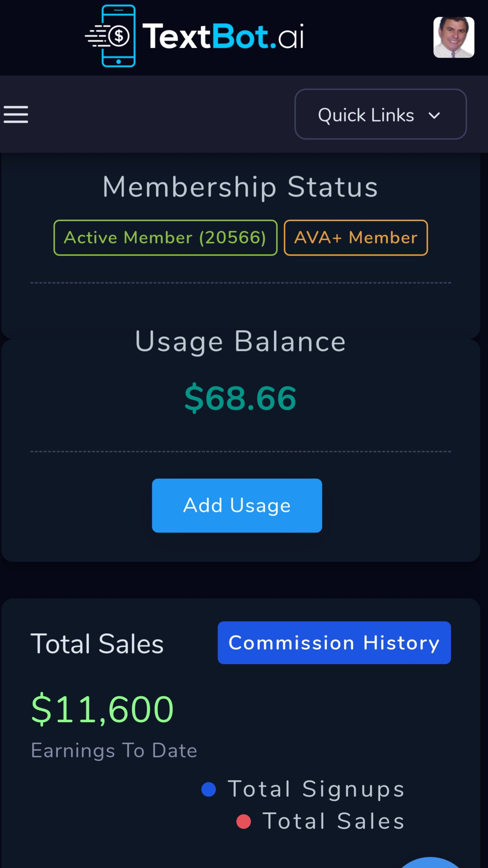Click the Total Signups legend label
Image resolution: width=488 pixels, height=868 pixels.
(316, 789)
